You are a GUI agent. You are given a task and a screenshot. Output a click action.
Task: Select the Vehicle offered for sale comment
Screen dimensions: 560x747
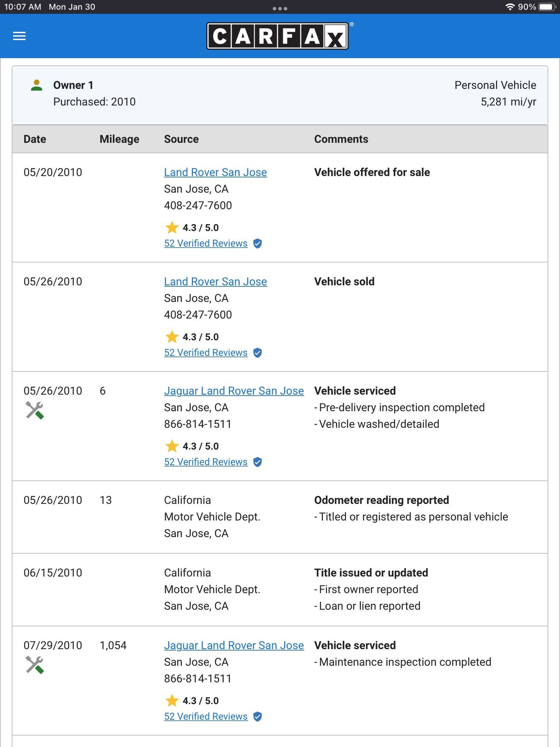372,172
